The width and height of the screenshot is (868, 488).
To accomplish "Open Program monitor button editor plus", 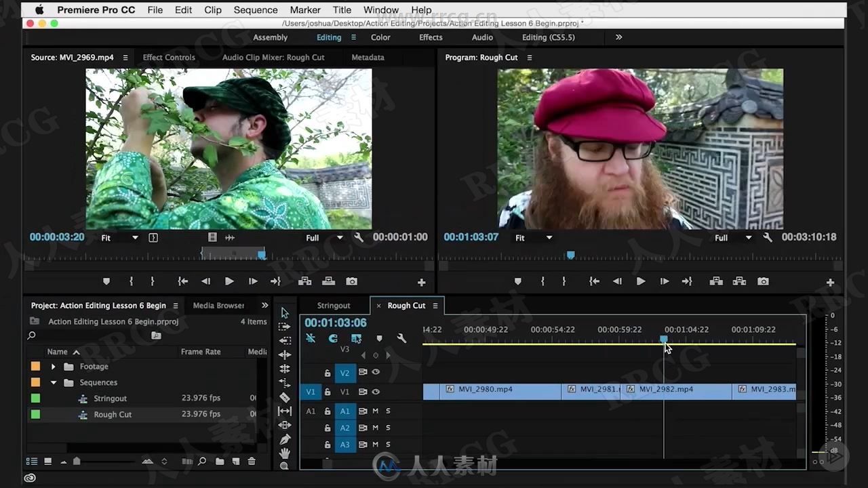I will (x=830, y=282).
